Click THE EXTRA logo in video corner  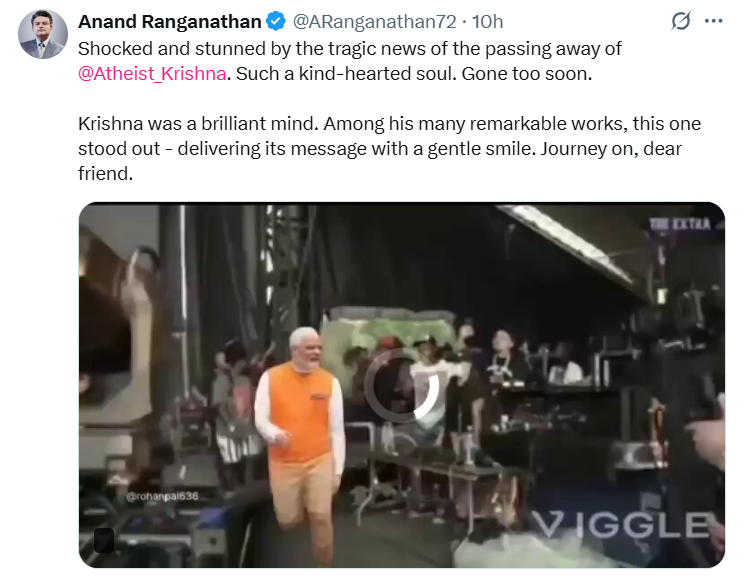[x=680, y=224]
